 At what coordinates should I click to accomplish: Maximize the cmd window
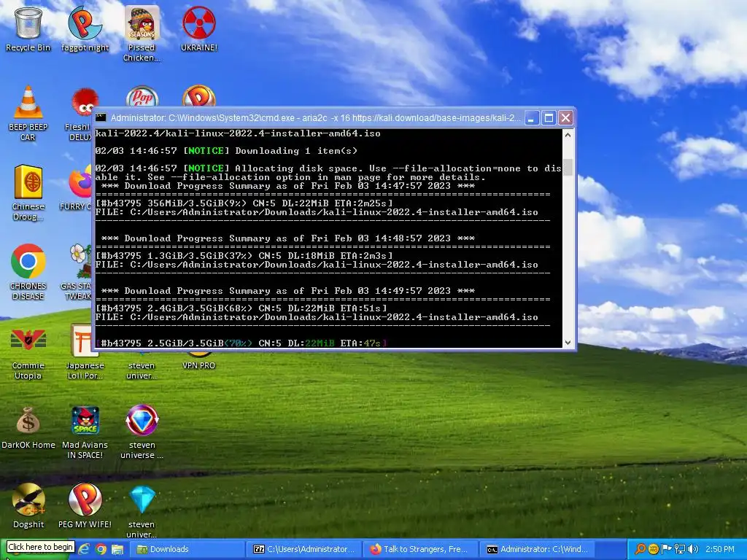coord(549,117)
